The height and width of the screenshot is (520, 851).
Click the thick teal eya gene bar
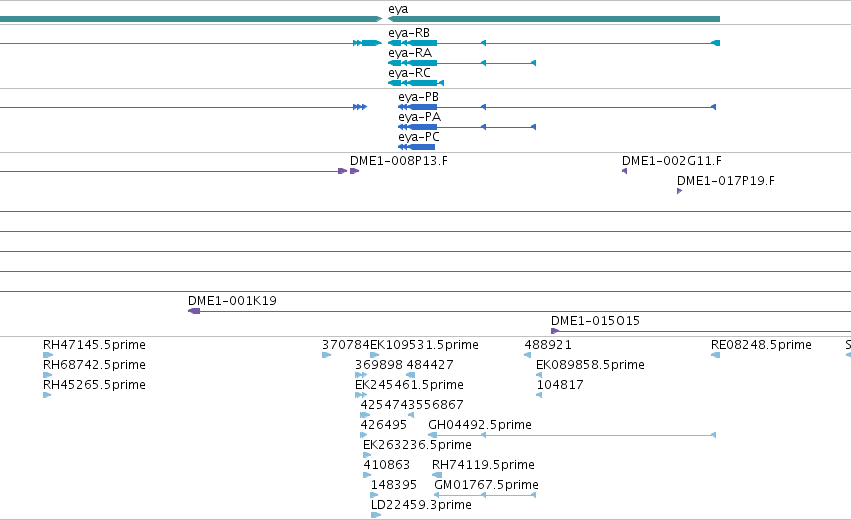coord(554,19)
